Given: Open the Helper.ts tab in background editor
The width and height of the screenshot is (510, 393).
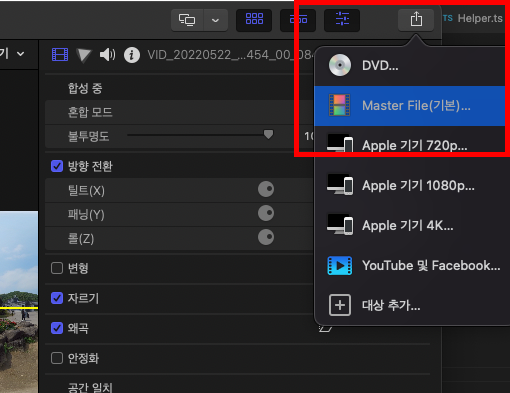Looking at the screenshot, I should pyautogui.click(x=474, y=19).
